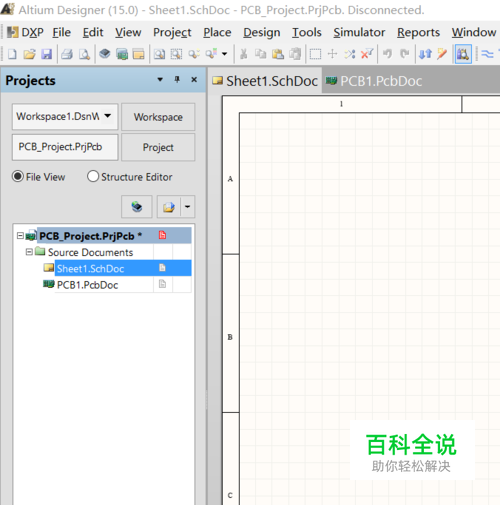Open the device view layers icon
The image size is (500, 505).
[105, 54]
